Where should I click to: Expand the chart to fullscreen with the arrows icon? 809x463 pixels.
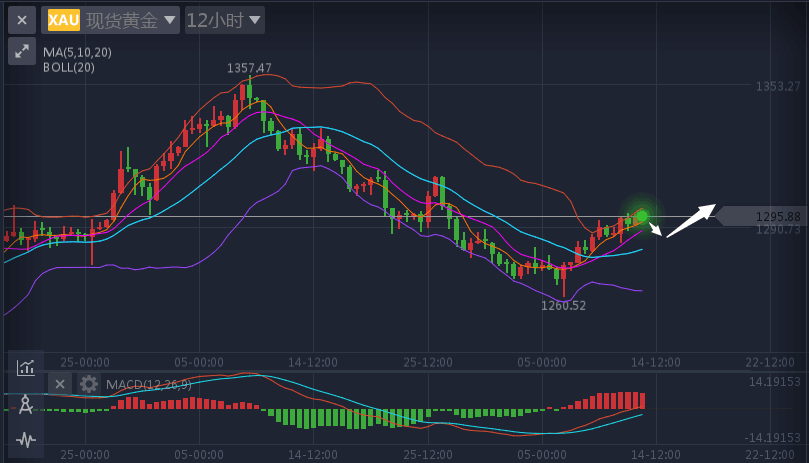[22, 52]
